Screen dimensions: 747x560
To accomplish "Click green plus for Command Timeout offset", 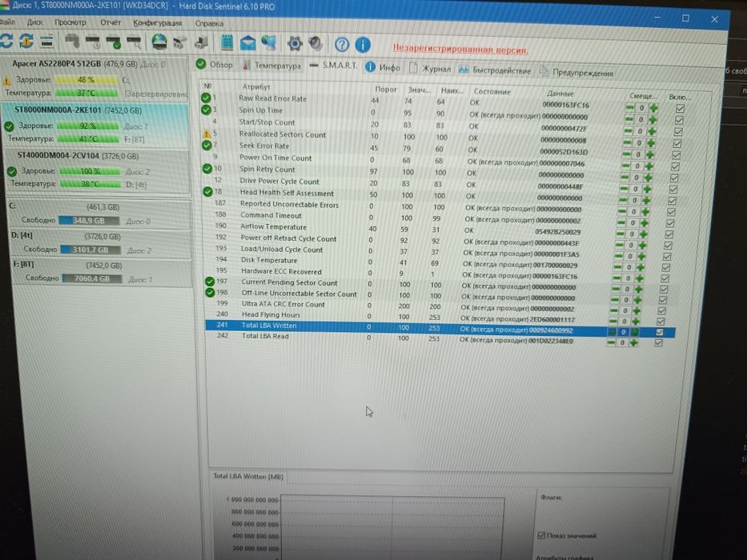I will 645,223.
